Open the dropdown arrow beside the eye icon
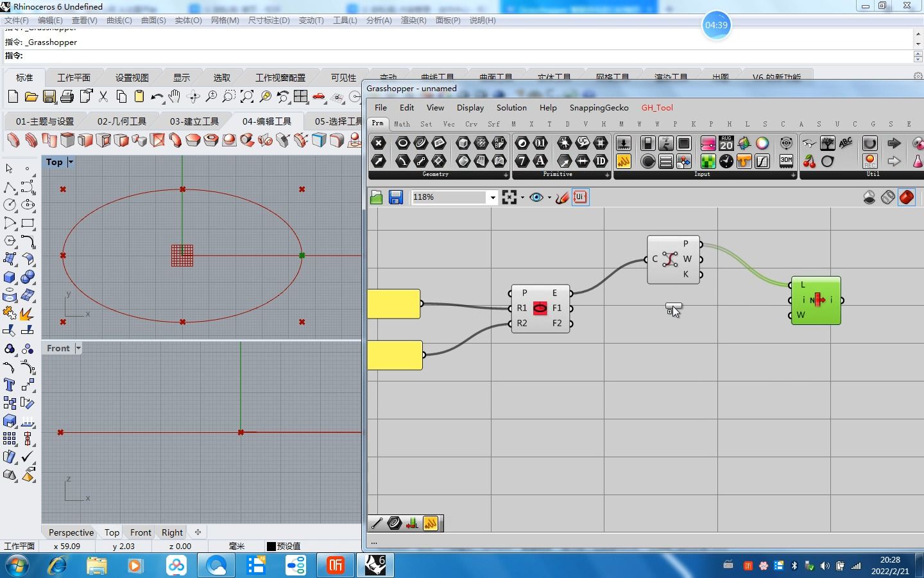This screenshot has width=924, height=578. point(549,198)
